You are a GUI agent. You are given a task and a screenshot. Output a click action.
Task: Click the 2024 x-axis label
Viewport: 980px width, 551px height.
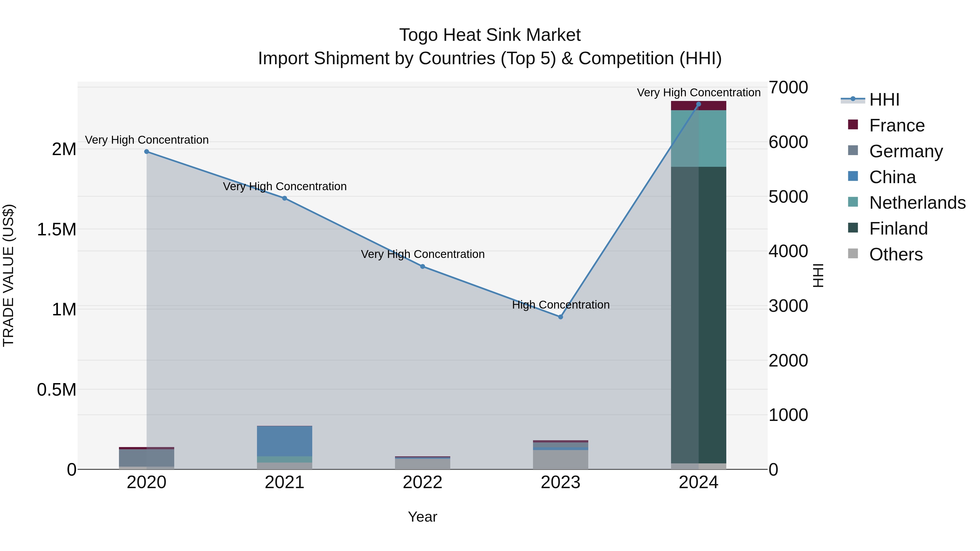click(699, 482)
